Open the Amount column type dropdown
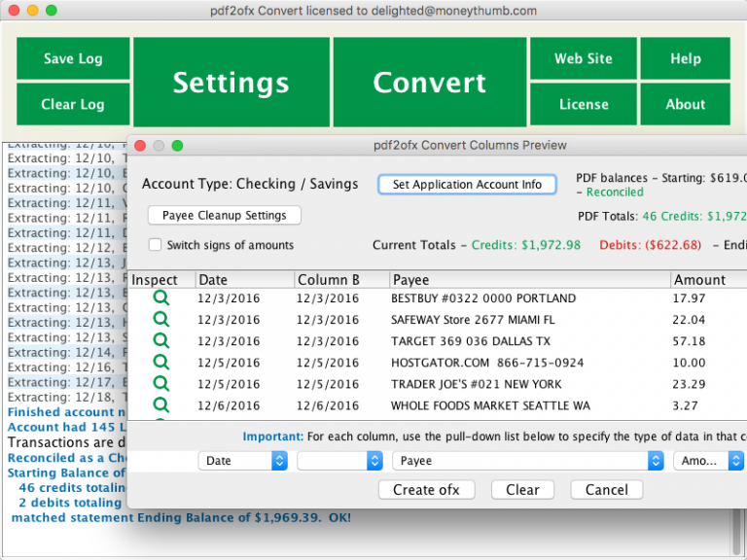Image resolution: width=747 pixels, height=560 pixels. point(708,461)
